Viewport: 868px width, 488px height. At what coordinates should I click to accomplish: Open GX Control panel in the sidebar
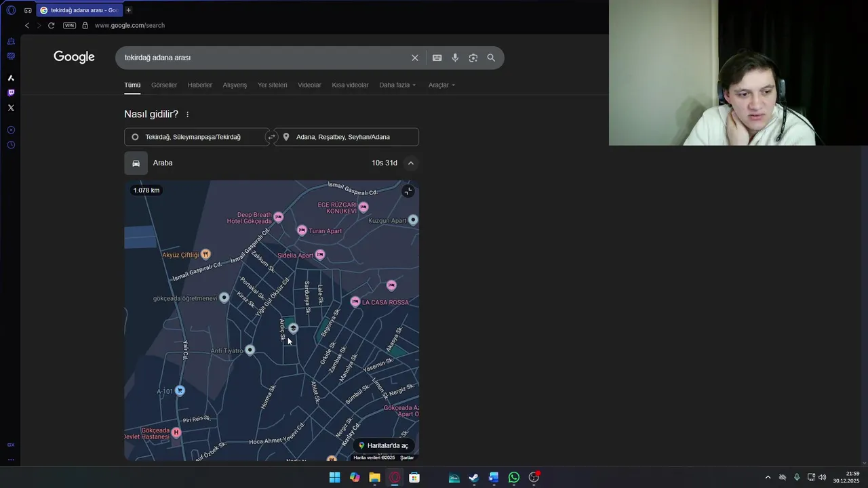[11, 56]
